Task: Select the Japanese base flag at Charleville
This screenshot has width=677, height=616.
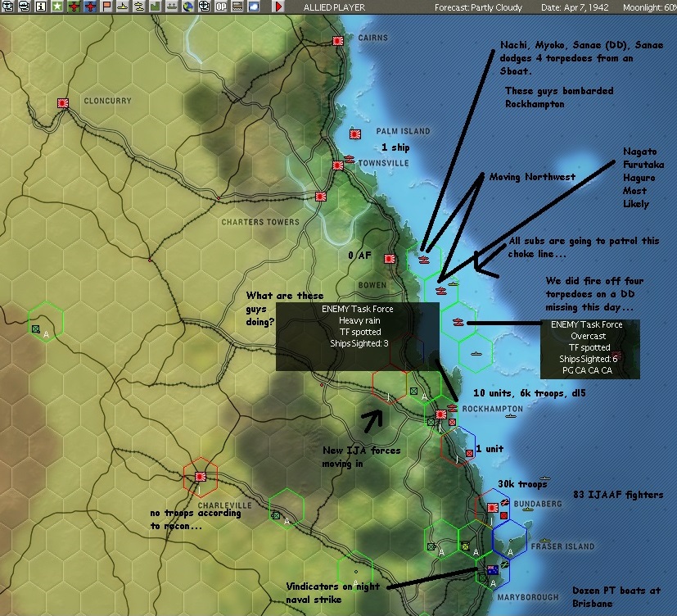Action: pos(200,477)
